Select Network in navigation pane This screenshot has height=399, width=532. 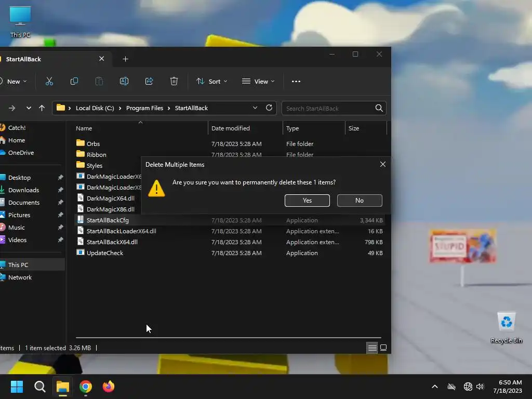(x=32, y=277)
